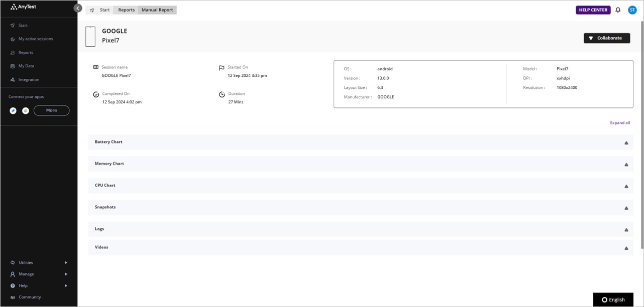The height and width of the screenshot is (307, 644).
Task: Click the Connect your apps label
Action: tap(26, 97)
